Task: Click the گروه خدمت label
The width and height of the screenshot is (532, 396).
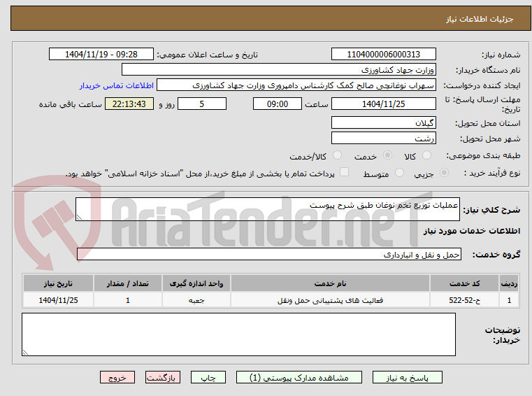Action: click(496, 255)
